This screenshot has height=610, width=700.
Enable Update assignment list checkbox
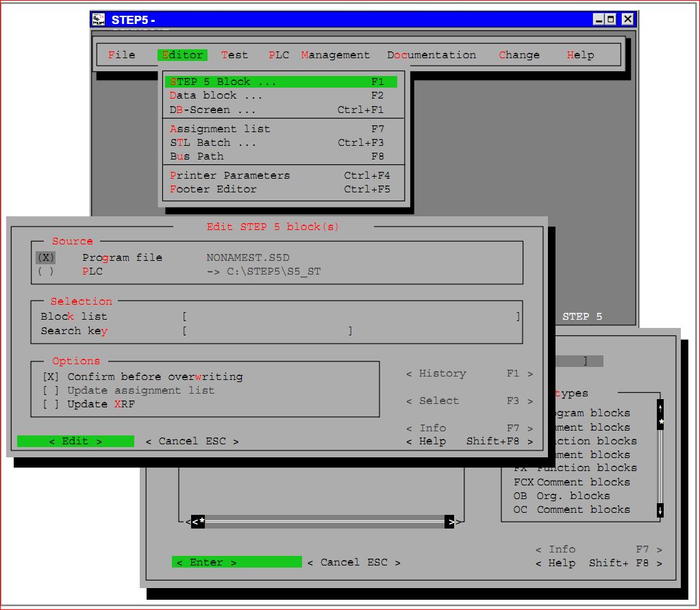pos(51,390)
